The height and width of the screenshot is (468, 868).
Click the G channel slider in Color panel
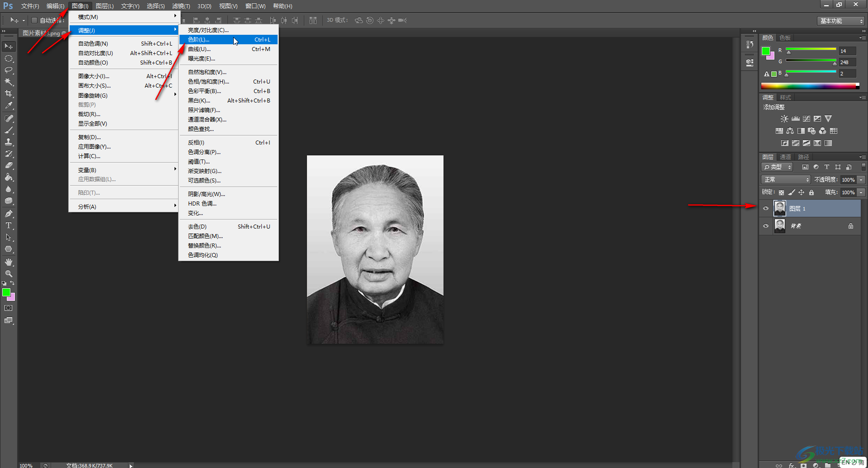[811, 61]
